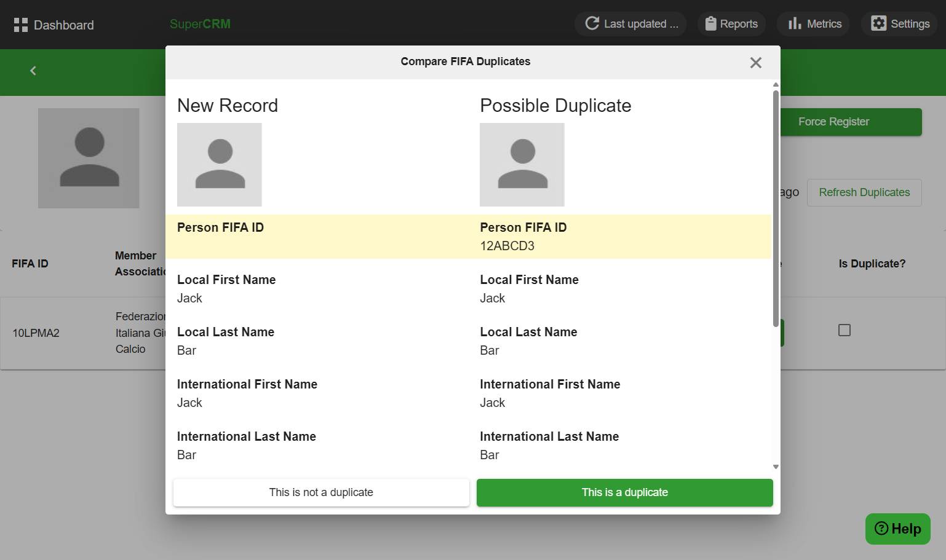Click the dialog vertical scrollbar thumb
Image resolution: width=946 pixels, height=560 pixels.
click(x=776, y=209)
